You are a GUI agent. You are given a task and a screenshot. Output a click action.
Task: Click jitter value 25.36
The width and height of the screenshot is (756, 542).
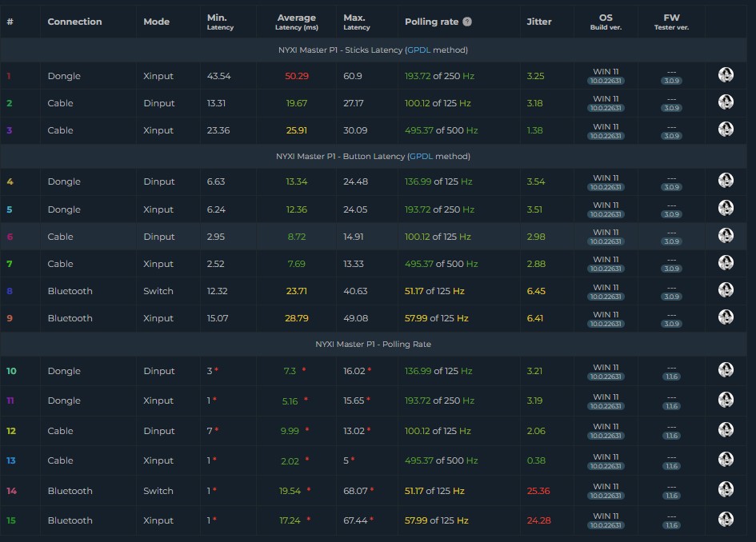pos(538,491)
